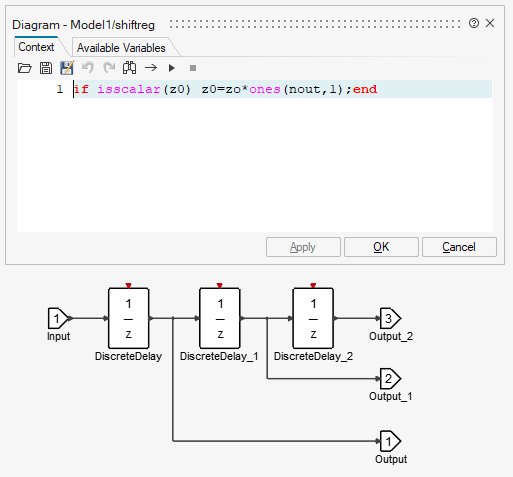The width and height of the screenshot is (513, 477).
Task: Open help for the Diagram dialog
Action: coord(474,23)
